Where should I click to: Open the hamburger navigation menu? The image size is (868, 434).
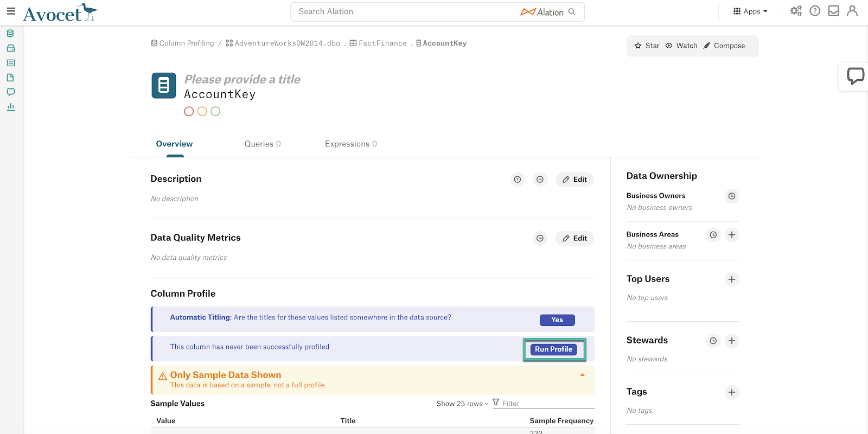pos(11,11)
